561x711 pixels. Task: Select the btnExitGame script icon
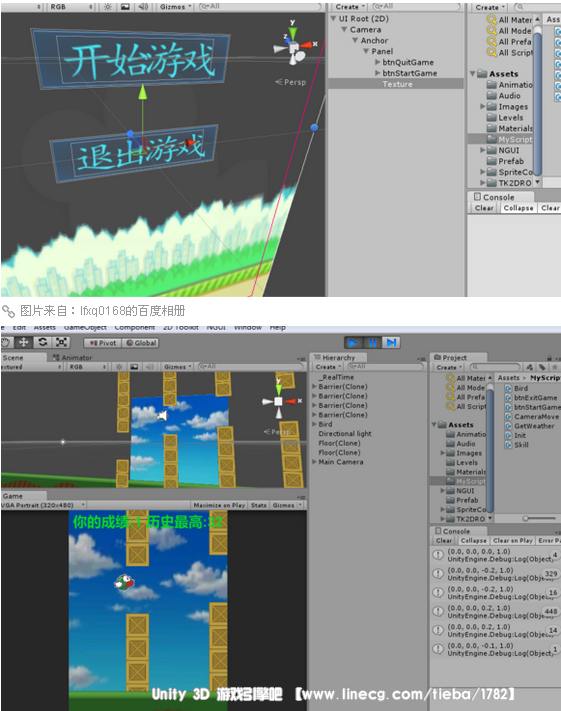tap(508, 398)
